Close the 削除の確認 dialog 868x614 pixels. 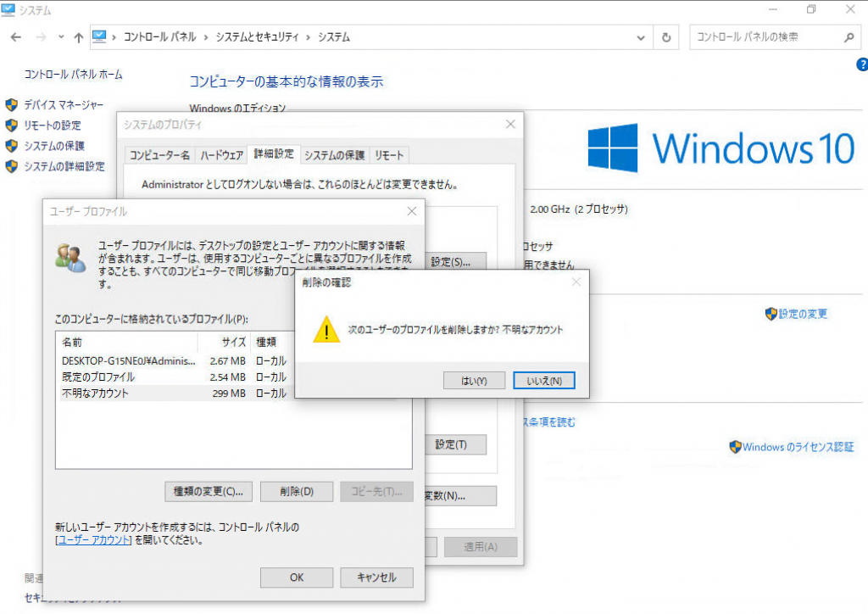[x=576, y=282]
